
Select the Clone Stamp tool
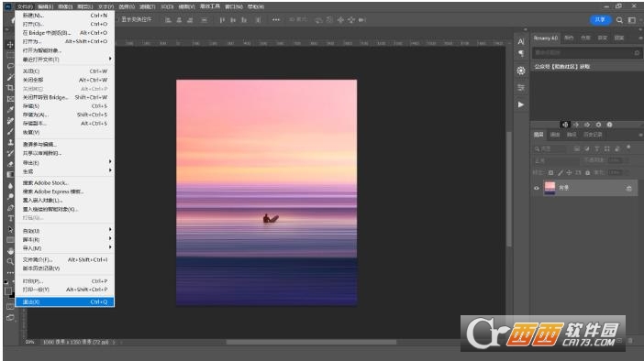click(10, 142)
